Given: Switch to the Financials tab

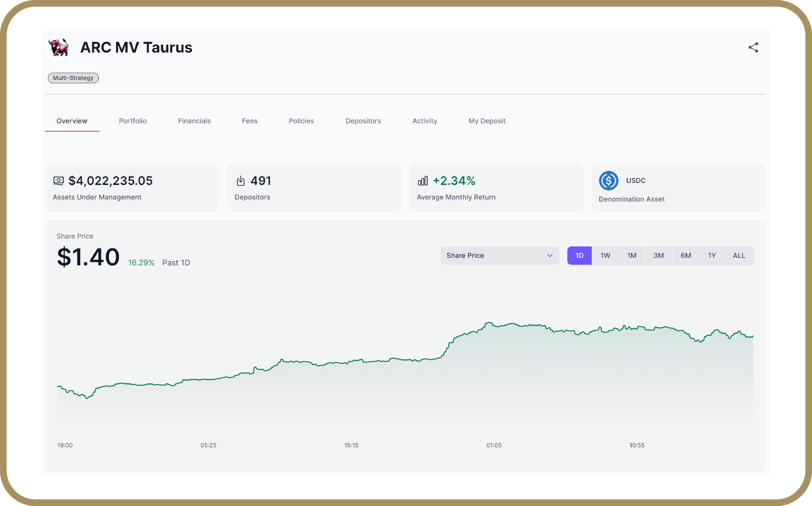Looking at the screenshot, I should [194, 121].
